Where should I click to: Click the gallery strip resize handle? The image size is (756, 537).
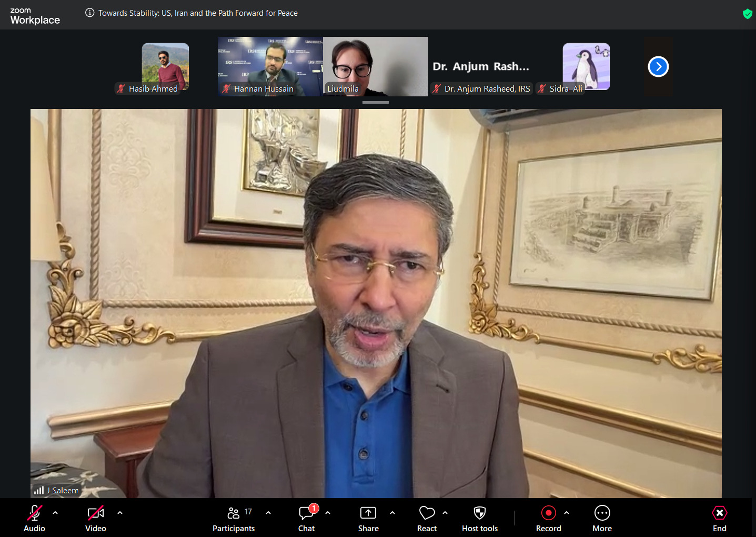tap(376, 102)
